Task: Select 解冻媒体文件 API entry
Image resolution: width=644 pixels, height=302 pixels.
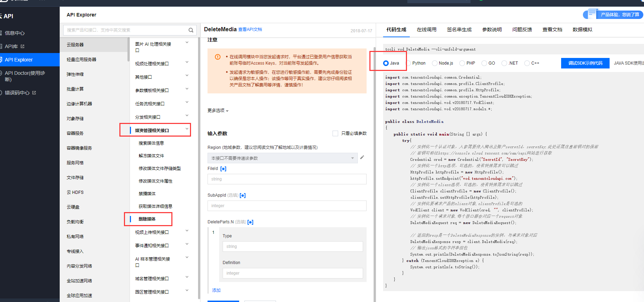Action: pyautogui.click(x=151, y=156)
